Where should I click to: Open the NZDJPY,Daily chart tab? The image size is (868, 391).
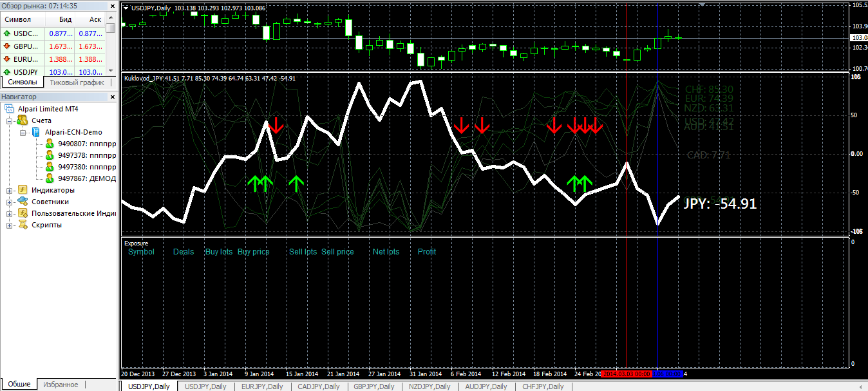click(x=430, y=386)
